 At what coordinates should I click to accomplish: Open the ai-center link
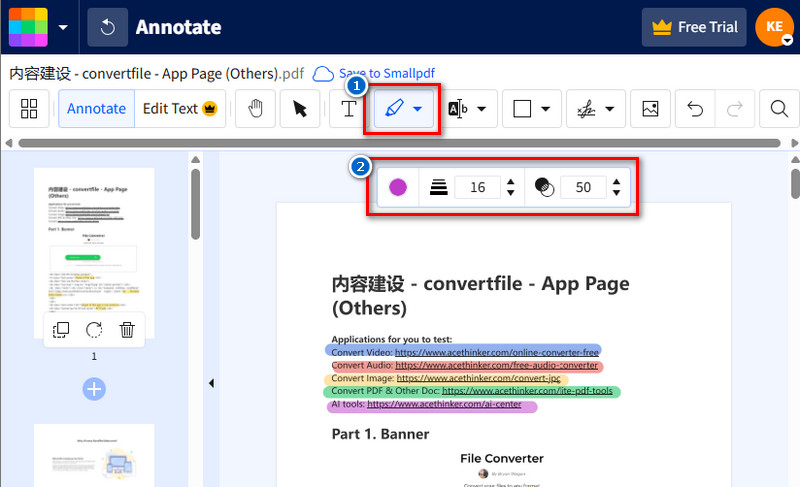click(444, 404)
